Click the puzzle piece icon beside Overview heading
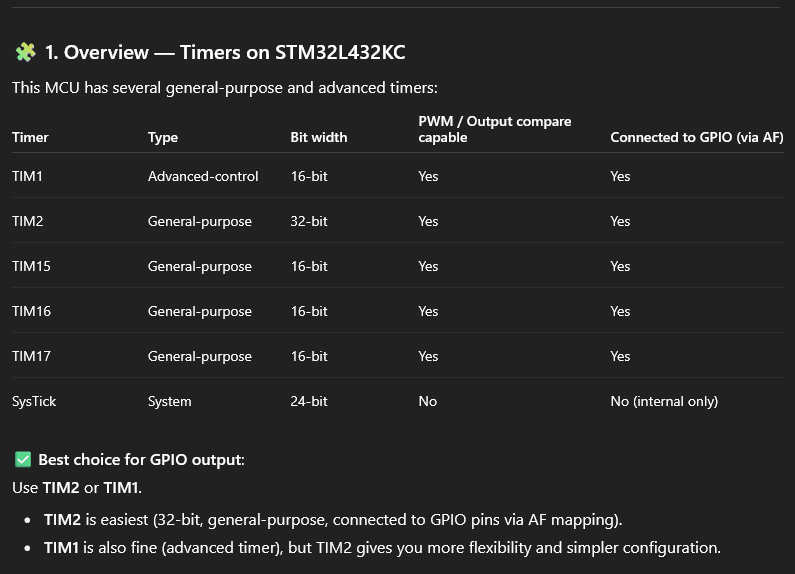The image size is (795, 574). pyautogui.click(x=25, y=52)
